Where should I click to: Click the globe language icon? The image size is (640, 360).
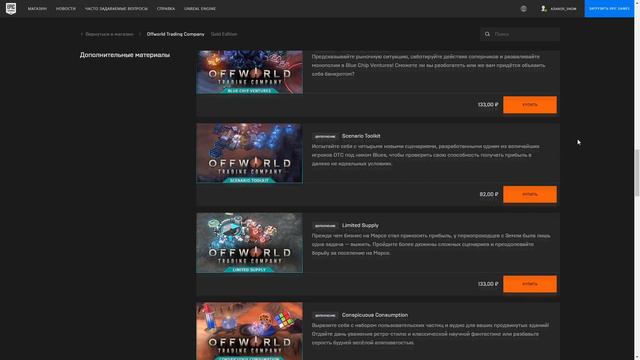tap(524, 9)
